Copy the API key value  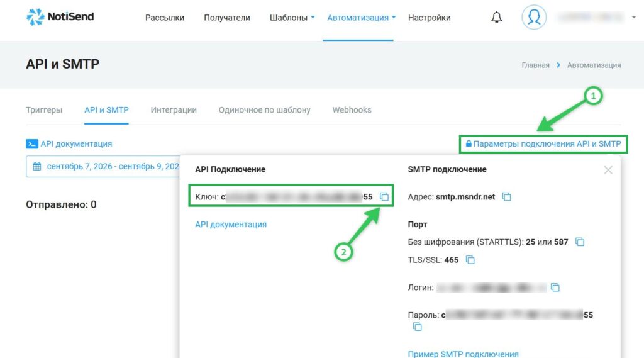384,197
